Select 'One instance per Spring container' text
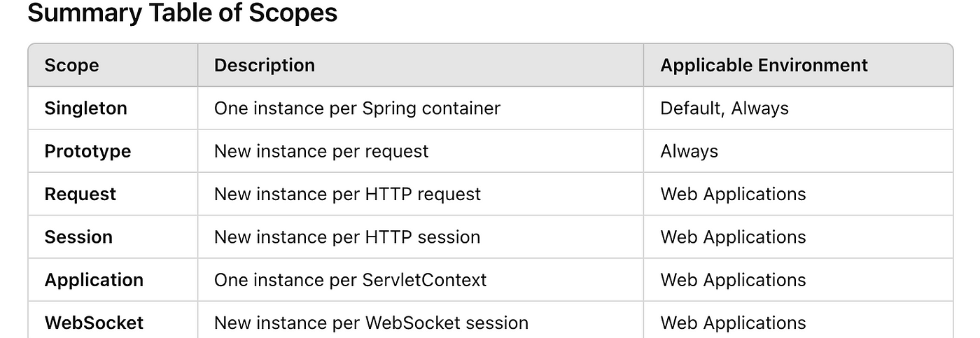Viewport: 980px width, 338px height. coord(357,108)
